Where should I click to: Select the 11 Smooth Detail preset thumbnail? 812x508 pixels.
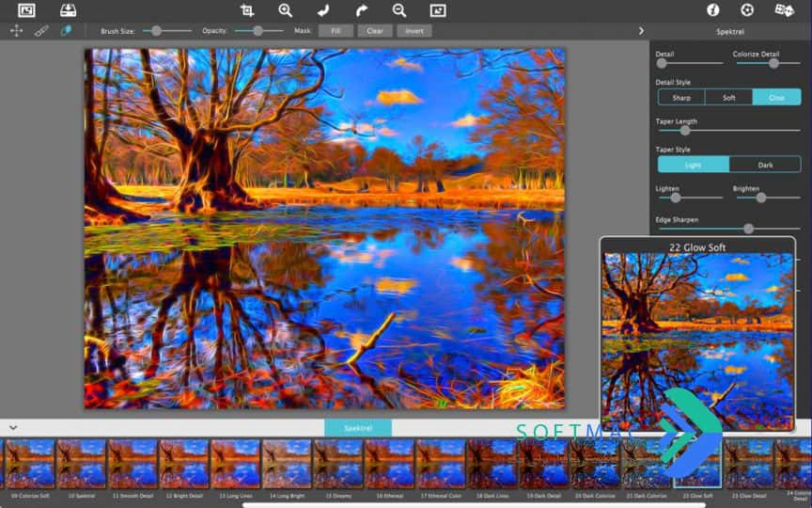coord(133,464)
